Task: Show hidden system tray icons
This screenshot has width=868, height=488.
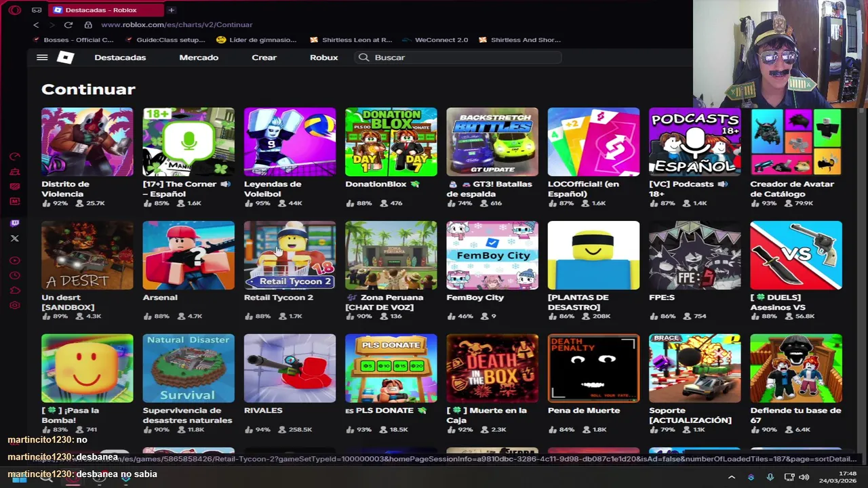Action: 732,477
